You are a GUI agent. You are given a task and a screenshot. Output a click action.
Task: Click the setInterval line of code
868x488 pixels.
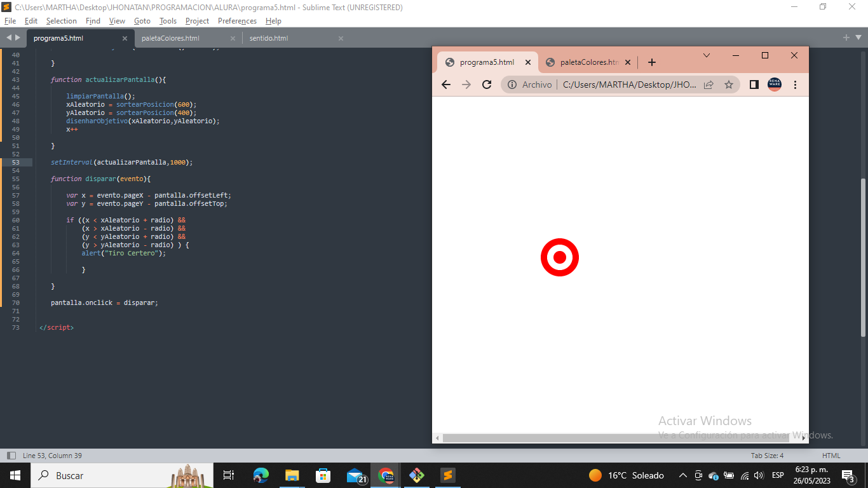click(121, 162)
